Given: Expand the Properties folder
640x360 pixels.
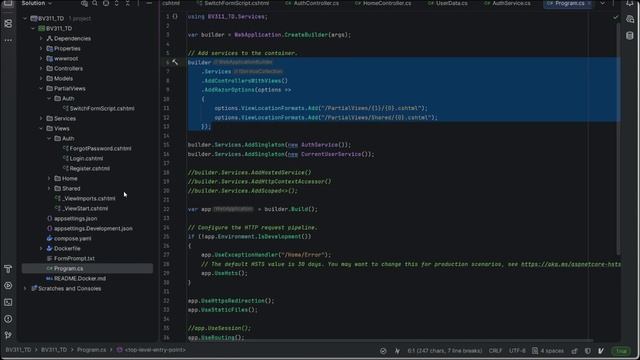Looking at the screenshot, I should coord(41,49).
